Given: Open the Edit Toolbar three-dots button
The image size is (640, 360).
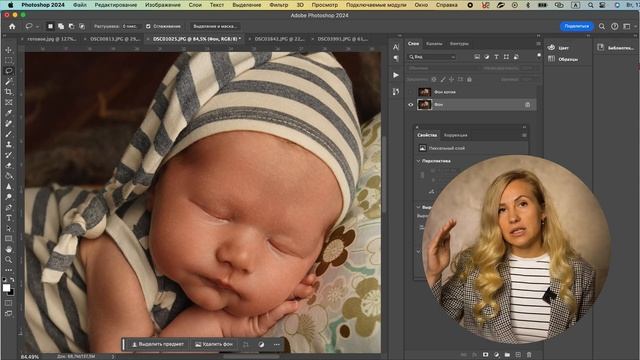Looking at the screenshot, I should pyautogui.click(x=9, y=270).
